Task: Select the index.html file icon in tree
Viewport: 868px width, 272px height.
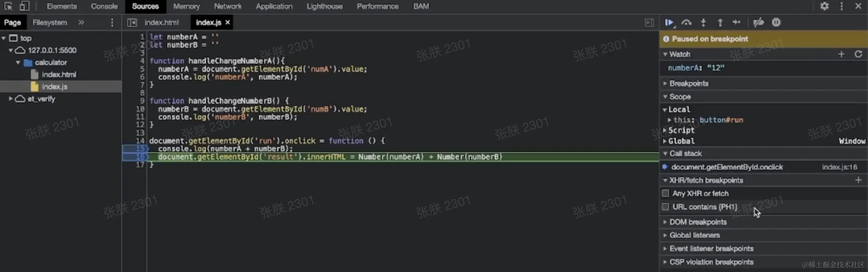Action: pos(34,74)
